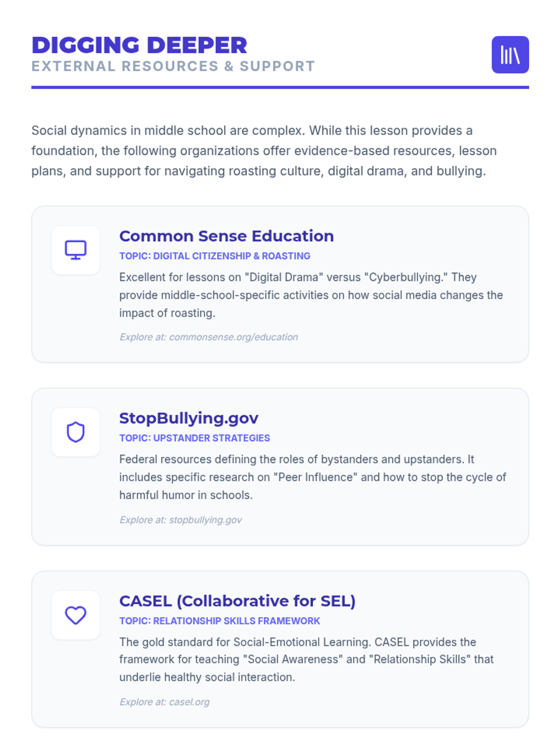Click the casel.org explore link
Viewport: 560px width, 747px height.
(x=164, y=702)
